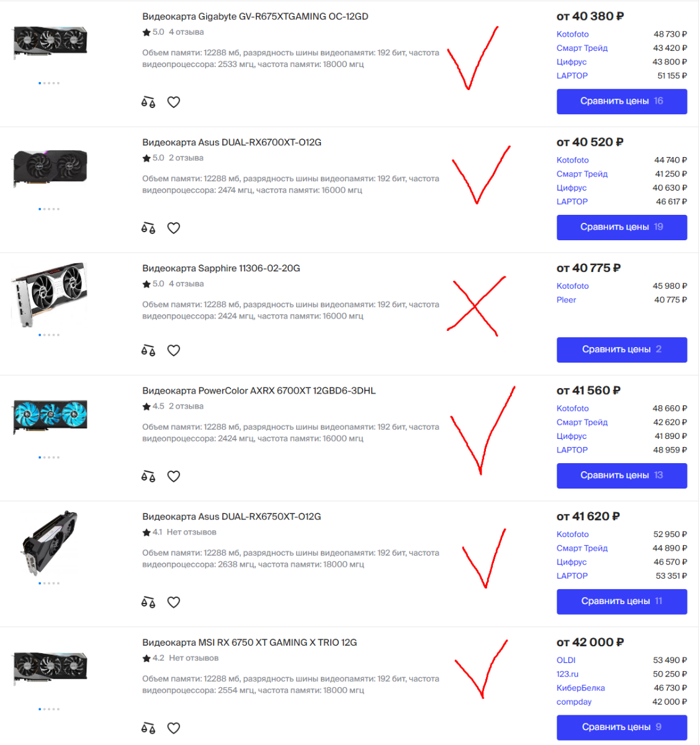The width and height of the screenshot is (700, 745).
Task: Open '4 отзыва' reviews for Gigabyte card
Action: pyautogui.click(x=186, y=32)
